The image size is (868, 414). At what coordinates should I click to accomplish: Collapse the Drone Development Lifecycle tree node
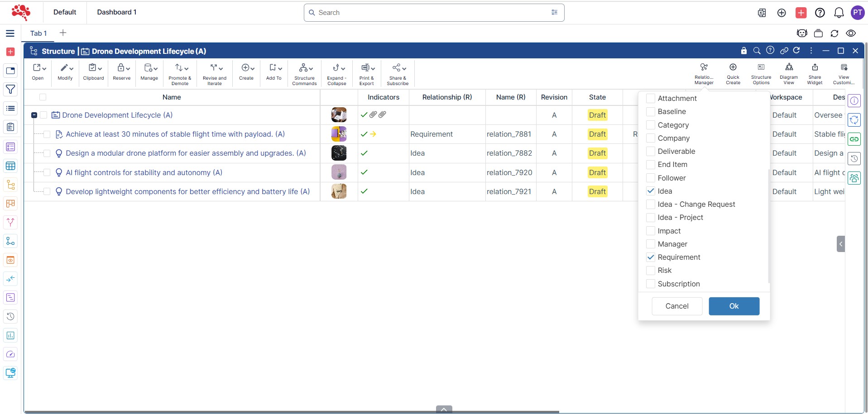pos(34,115)
